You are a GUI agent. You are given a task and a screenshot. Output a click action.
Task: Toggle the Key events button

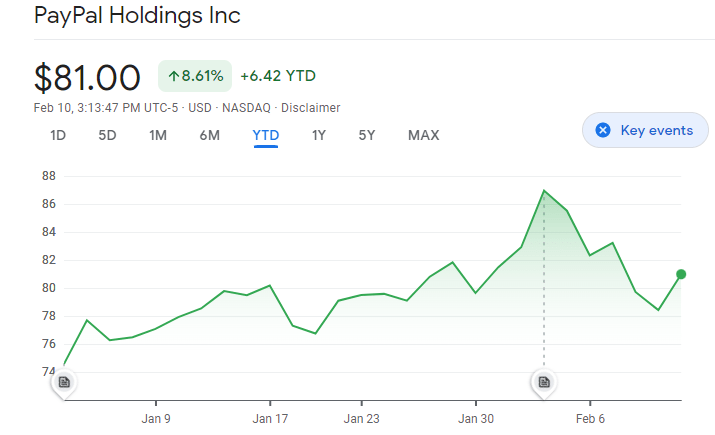click(x=644, y=130)
